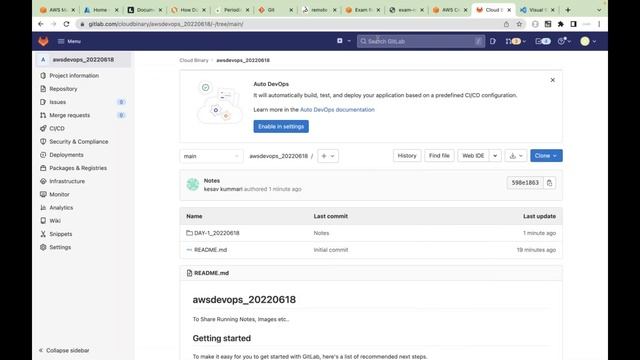Click README.md preview header link

211,273
